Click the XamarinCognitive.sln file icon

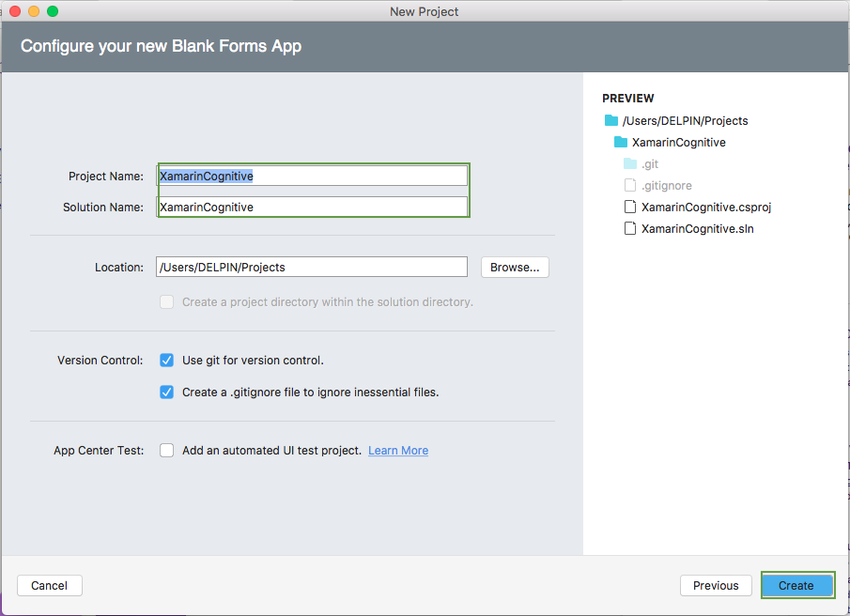(x=630, y=228)
